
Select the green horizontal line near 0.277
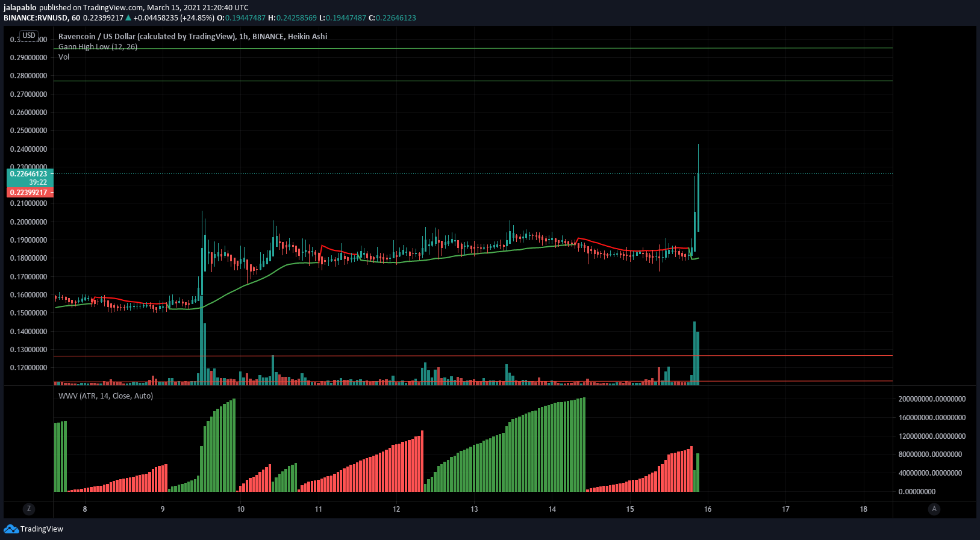tap(473, 81)
